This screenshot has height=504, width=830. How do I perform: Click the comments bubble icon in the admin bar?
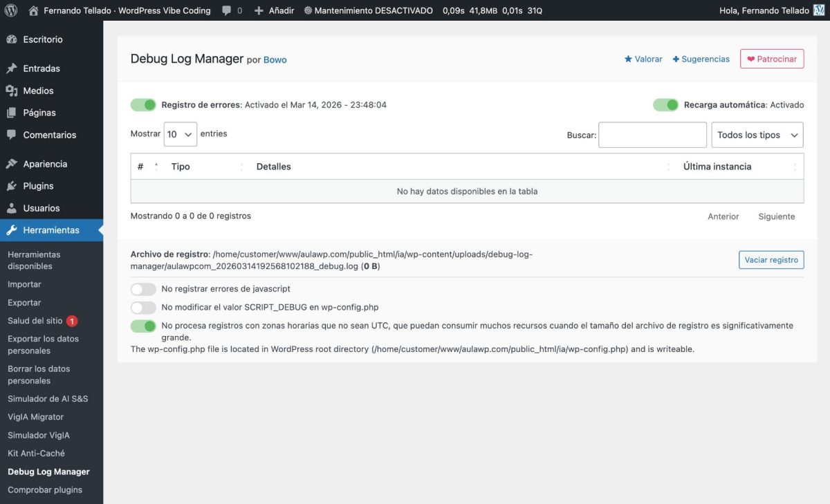coord(226,10)
